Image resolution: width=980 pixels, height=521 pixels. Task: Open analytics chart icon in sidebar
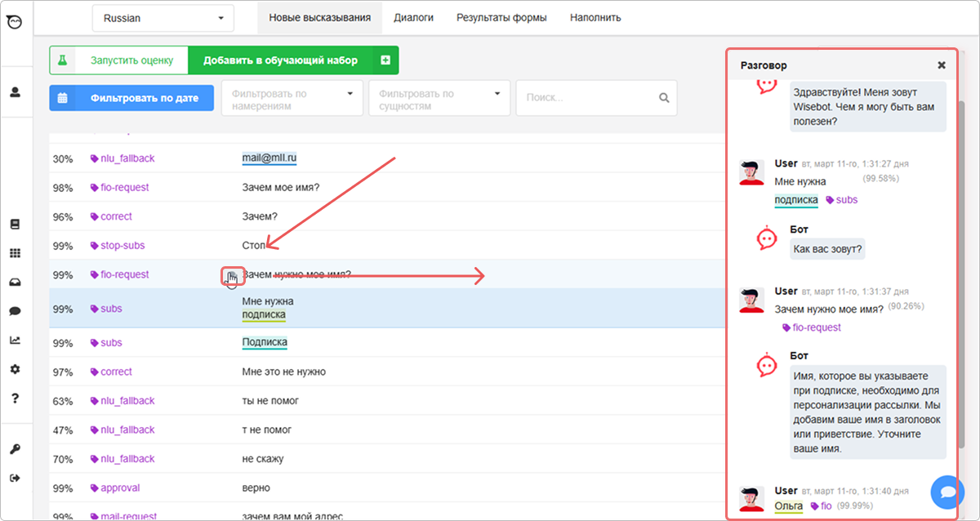coord(15,341)
